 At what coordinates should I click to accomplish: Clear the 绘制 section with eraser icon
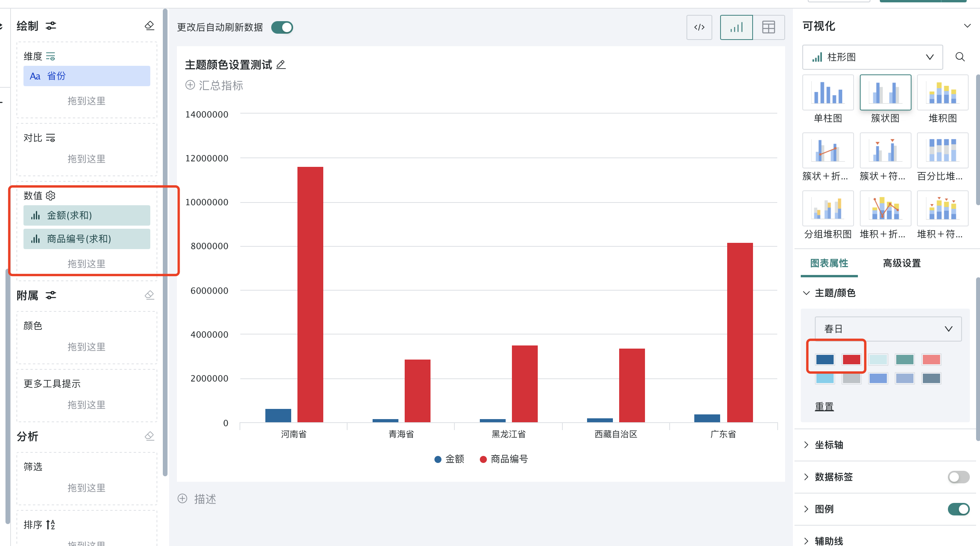coord(150,26)
